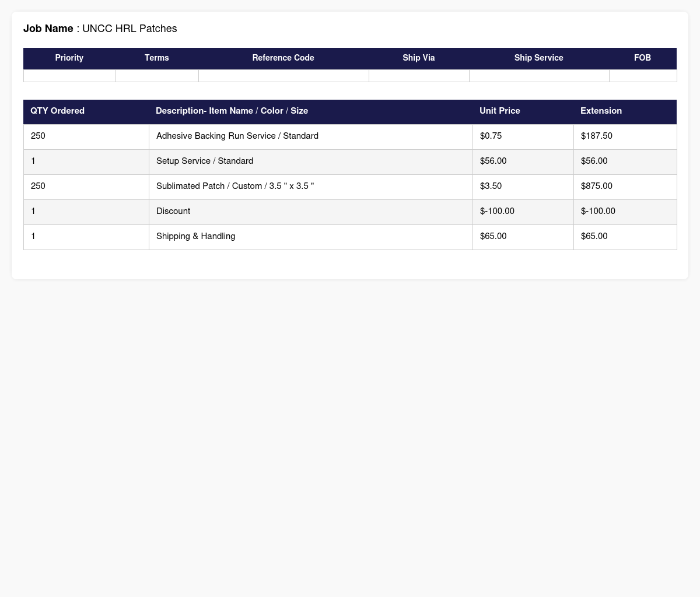The width and height of the screenshot is (700, 597).
Task: Click the Ship Via column header
Action: coord(419,58)
